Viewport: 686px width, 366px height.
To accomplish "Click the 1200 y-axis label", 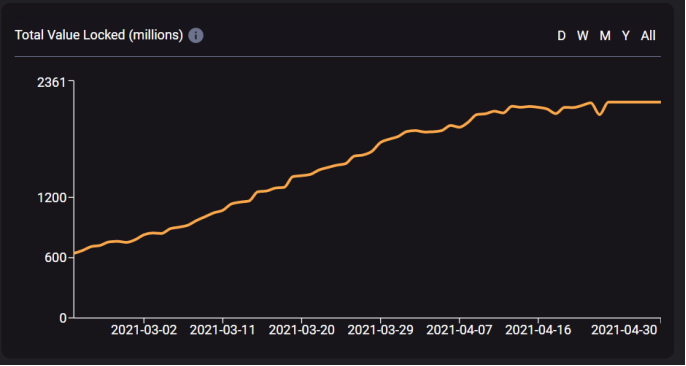I will (51, 198).
